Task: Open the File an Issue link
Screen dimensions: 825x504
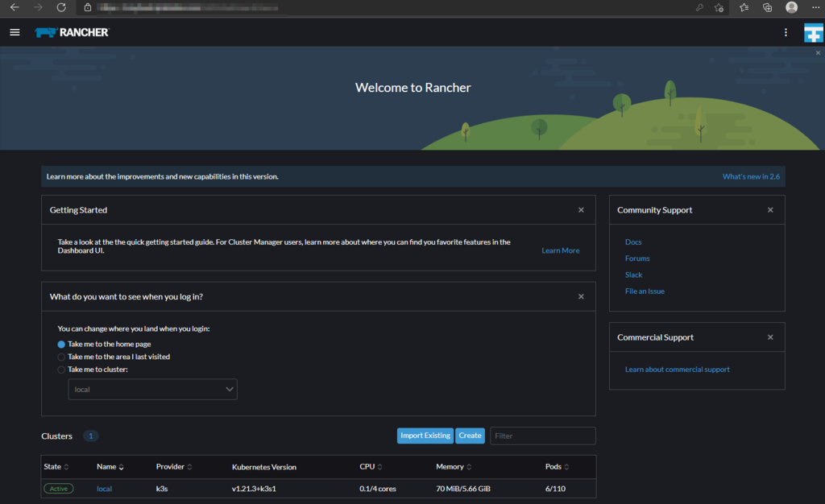Action: coord(645,291)
